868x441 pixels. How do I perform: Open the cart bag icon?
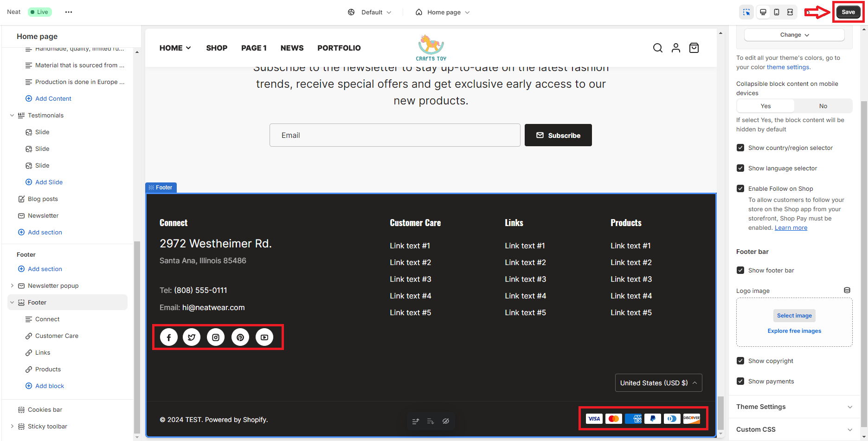[694, 48]
